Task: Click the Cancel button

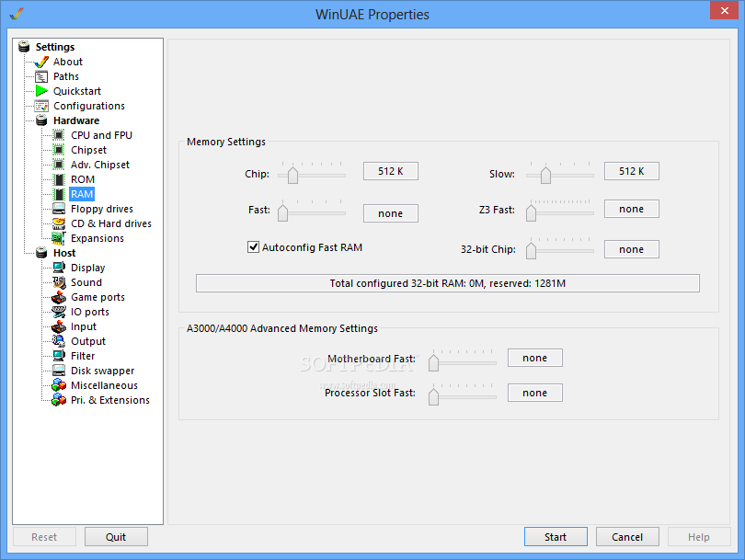Action: pyautogui.click(x=627, y=537)
